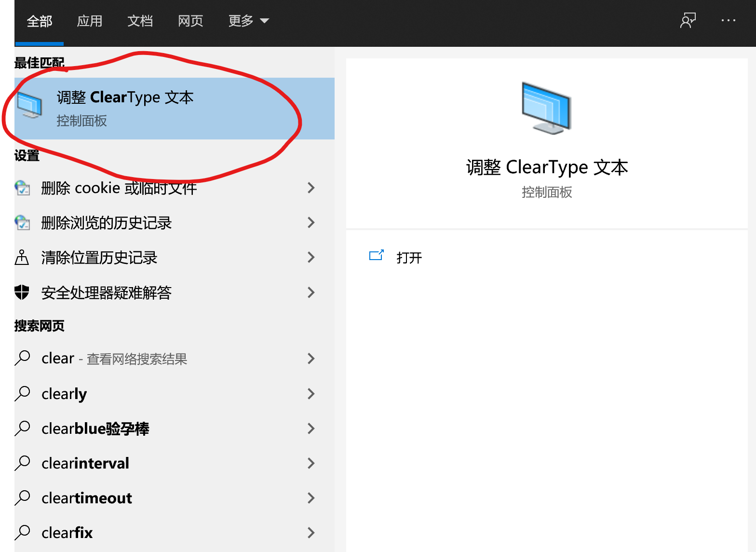The width and height of the screenshot is (756, 552).
Task: Click the ClearType monitor icon in best match
Action: [29, 105]
